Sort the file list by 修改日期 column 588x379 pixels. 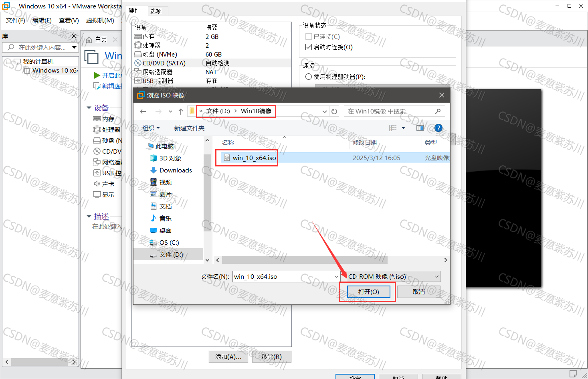365,142
